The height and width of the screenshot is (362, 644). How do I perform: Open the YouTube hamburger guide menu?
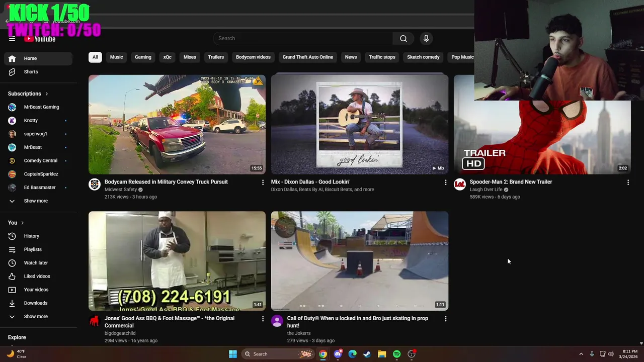[x=12, y=39]
